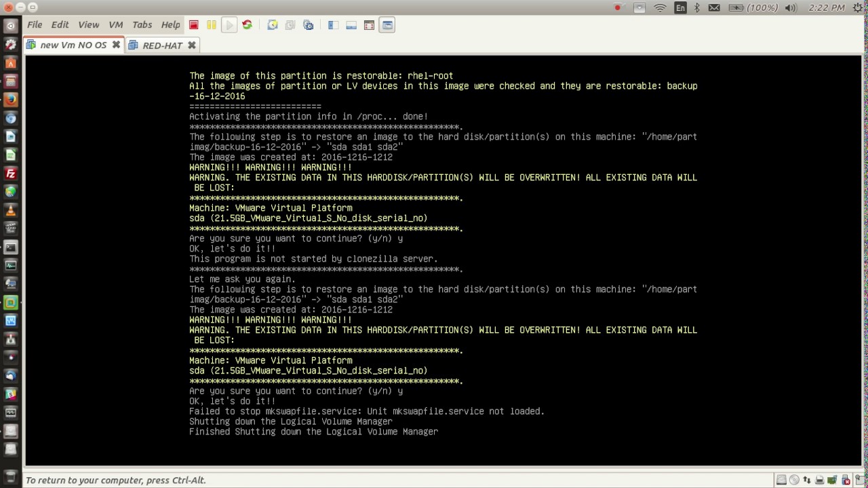Viewport: 868px width, 488px height.
Task: Open the system gear session menu
Action: tap(859, 7)
